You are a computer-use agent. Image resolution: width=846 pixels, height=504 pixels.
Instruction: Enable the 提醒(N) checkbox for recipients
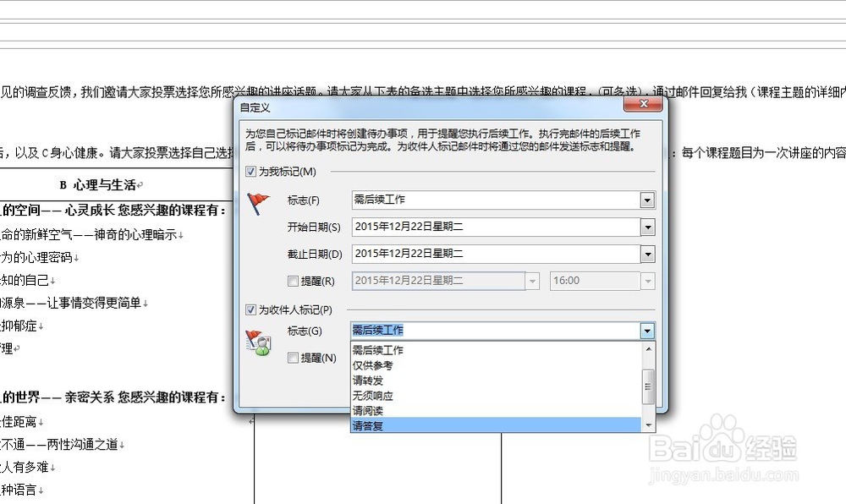coord(291,357)
